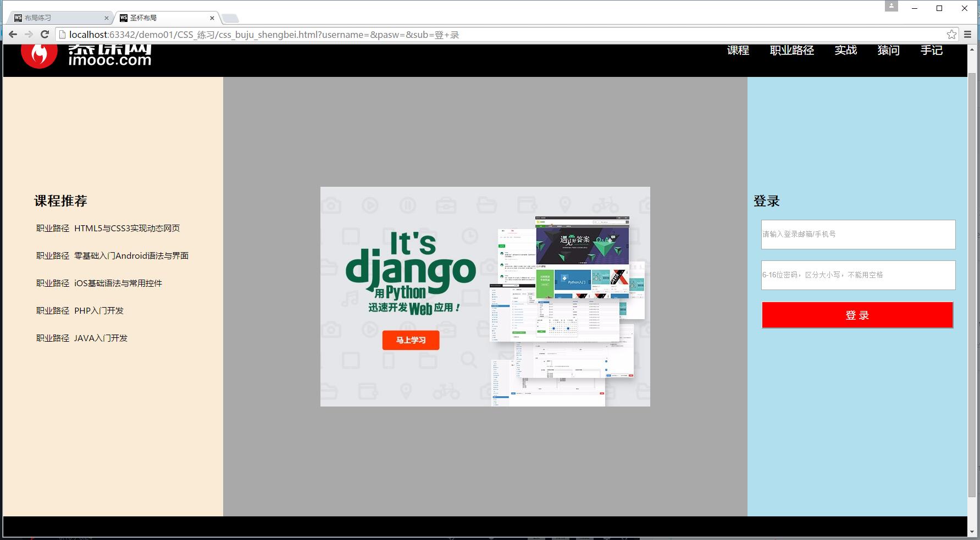Focus the email/phone login field
Screen dimensions: 980x540
point(858,235)
